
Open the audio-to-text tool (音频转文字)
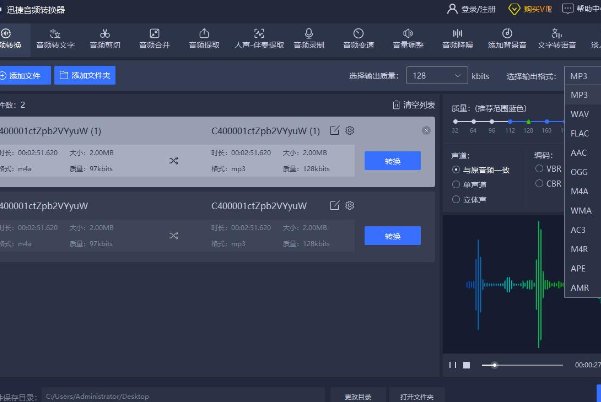(55, 38)
